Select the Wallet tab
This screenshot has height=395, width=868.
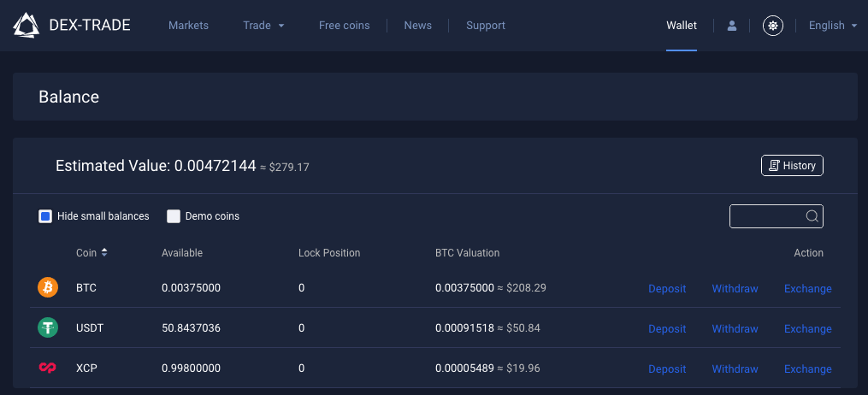[682, 26]
